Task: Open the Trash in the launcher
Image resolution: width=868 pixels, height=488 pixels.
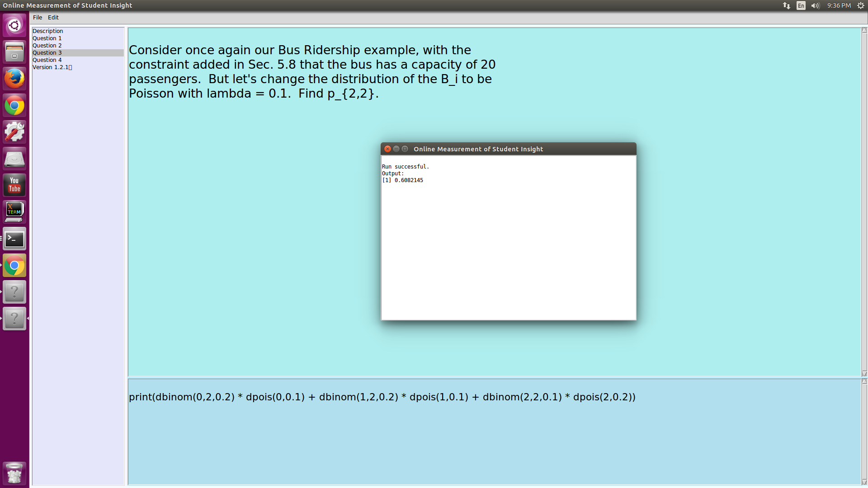Action: tap(14, 473)
